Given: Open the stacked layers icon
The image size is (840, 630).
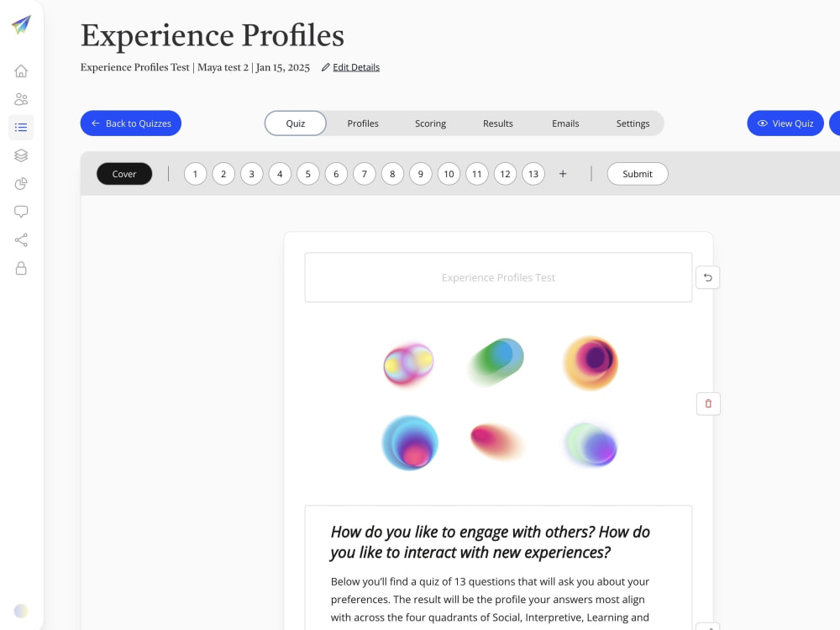Looking at the screenshot, I should 21,155.
